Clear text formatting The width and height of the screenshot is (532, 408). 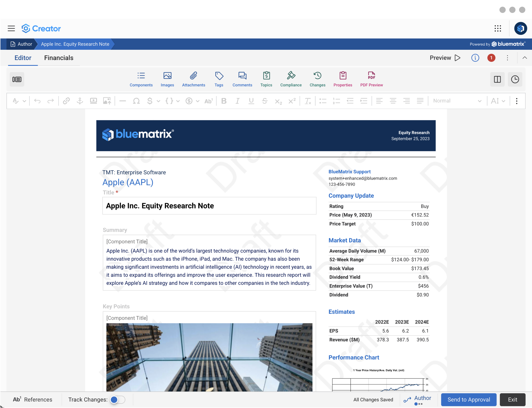pyautogui.click(x=308, y=101)
